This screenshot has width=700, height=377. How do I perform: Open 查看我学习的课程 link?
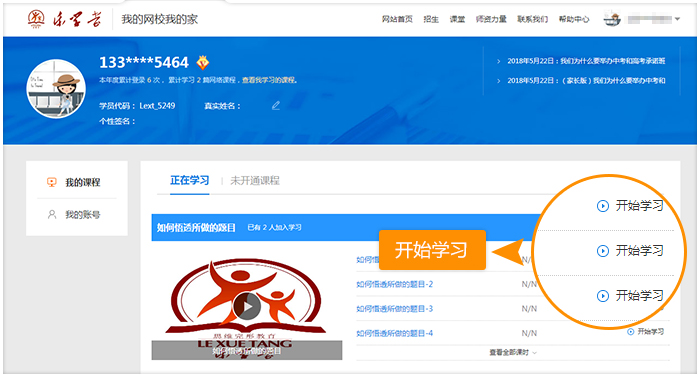point(268,80)
